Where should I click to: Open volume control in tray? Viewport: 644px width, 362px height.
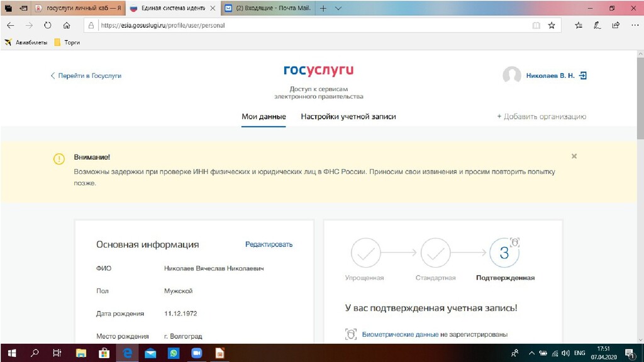click(x=566, y=353)
